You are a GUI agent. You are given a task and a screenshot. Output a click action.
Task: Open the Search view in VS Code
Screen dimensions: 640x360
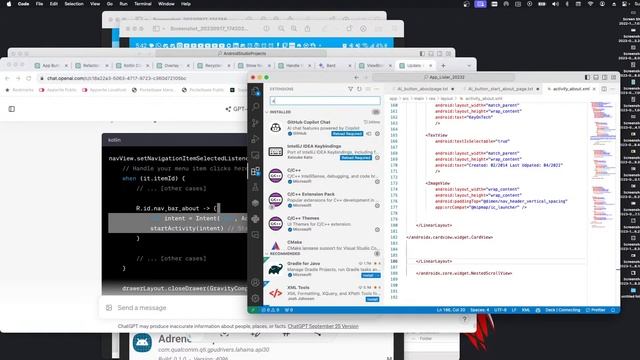coord(256,107)
